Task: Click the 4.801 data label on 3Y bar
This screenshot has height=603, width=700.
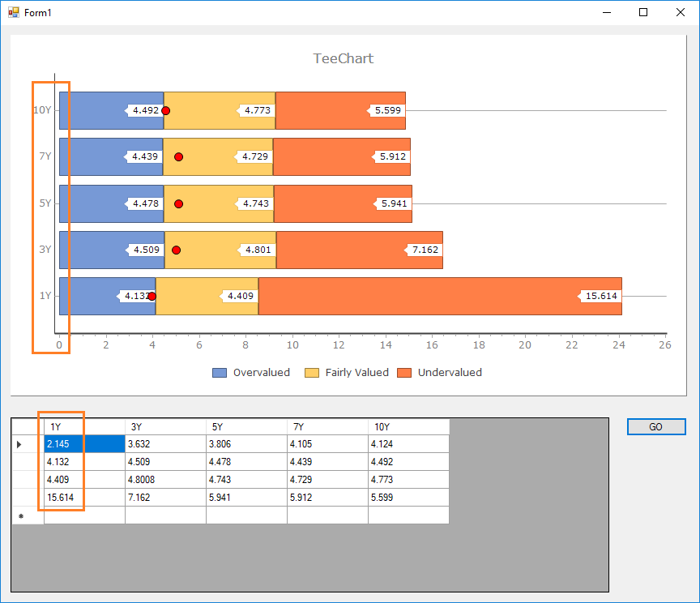Action: 256,250
